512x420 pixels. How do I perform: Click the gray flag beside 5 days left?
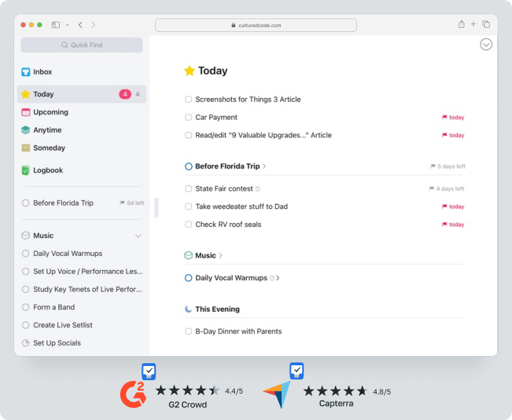(432, 166)
